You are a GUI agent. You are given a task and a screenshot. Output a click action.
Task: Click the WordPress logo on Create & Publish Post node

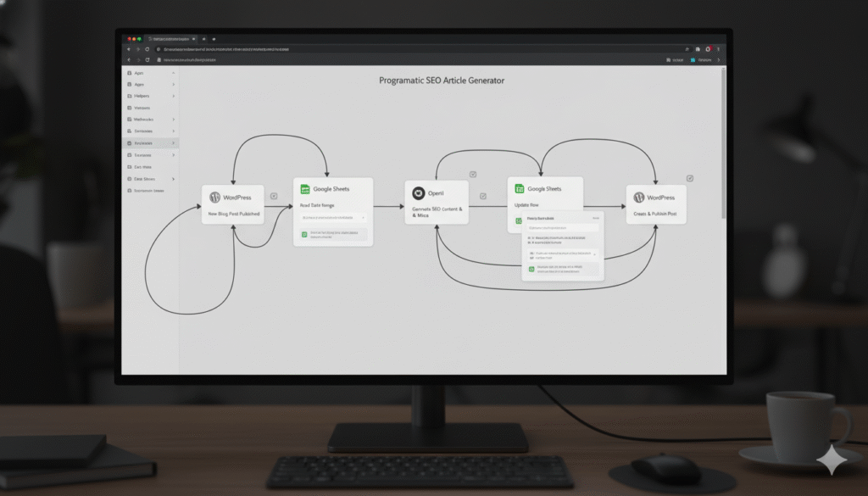pos(640,197)
